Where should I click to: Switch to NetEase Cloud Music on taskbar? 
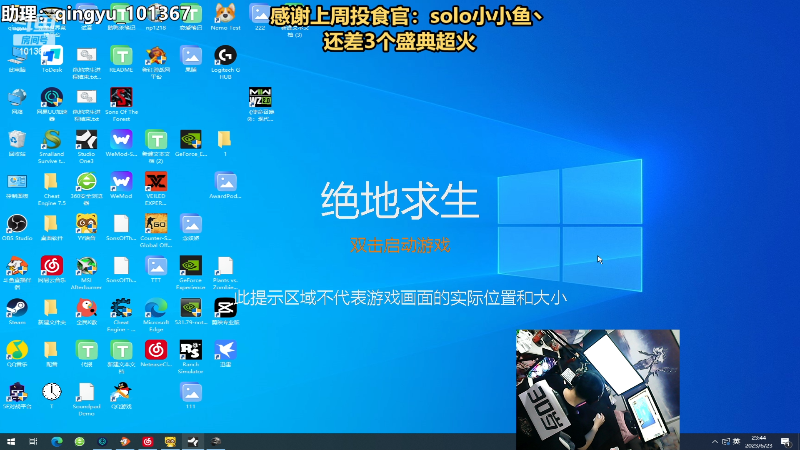[x=147, y=441]
